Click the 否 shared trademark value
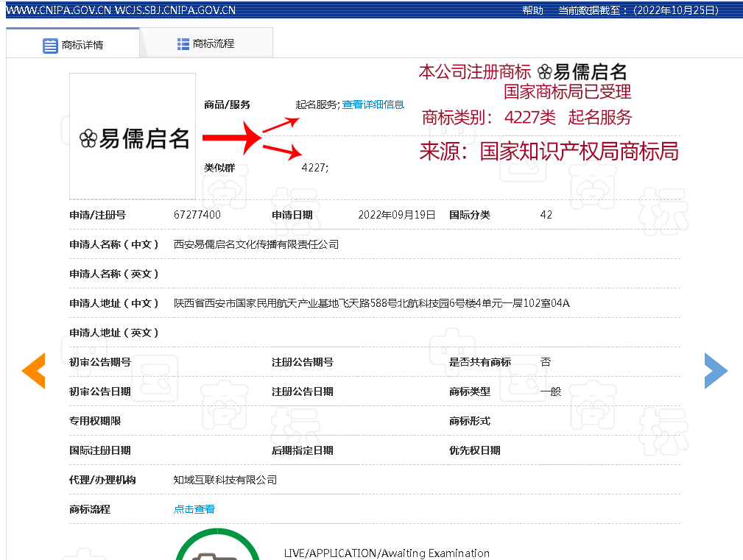The width and height of the screenshot is (743, 560). click(x=546, y=362)
